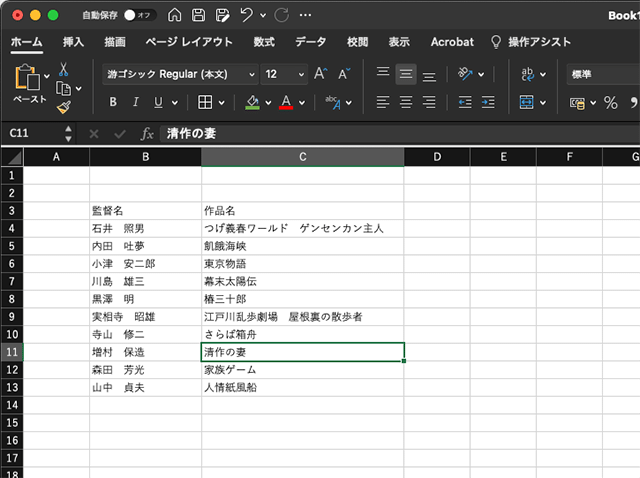Toggle the 自動保存 autosave switch
The image size is (640, 478).
[x=140, y=16]
